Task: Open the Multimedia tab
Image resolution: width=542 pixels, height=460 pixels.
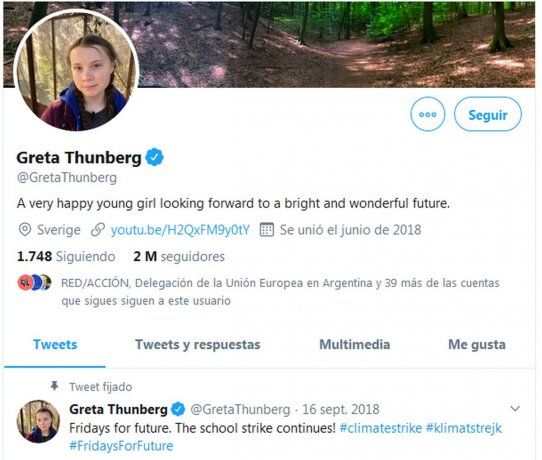Action: pyautogui.click(x=355, y=344)
